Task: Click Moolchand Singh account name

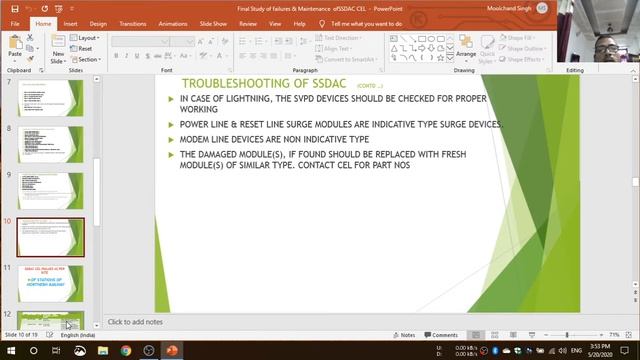Action: click(x=509, y=9)
